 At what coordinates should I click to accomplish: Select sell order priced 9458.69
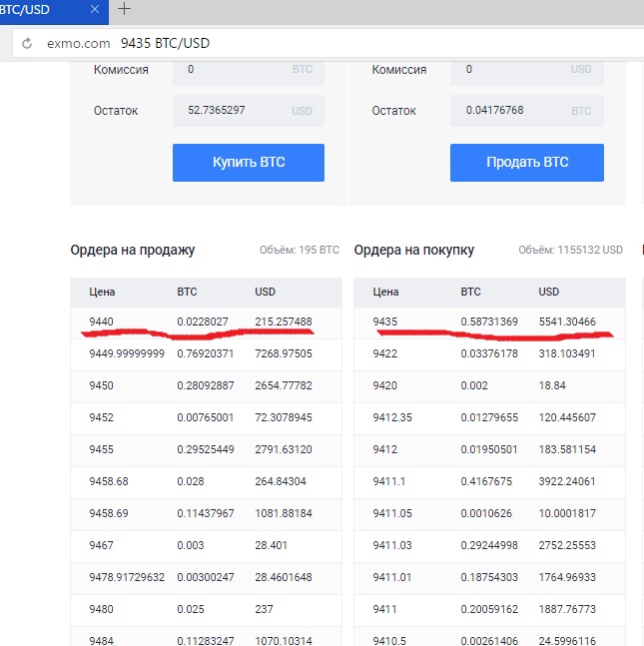(x=206, y=514)
